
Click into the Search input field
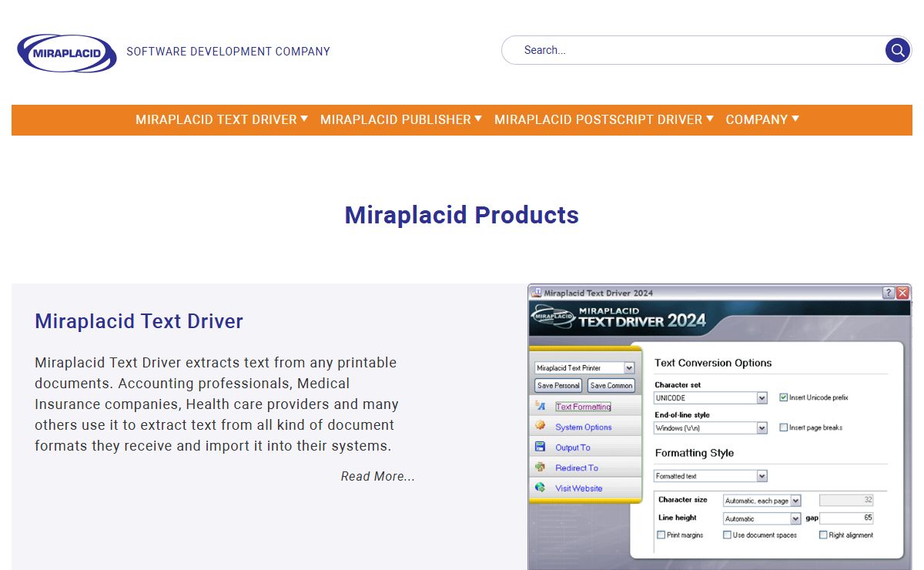(x=693, y=51)
